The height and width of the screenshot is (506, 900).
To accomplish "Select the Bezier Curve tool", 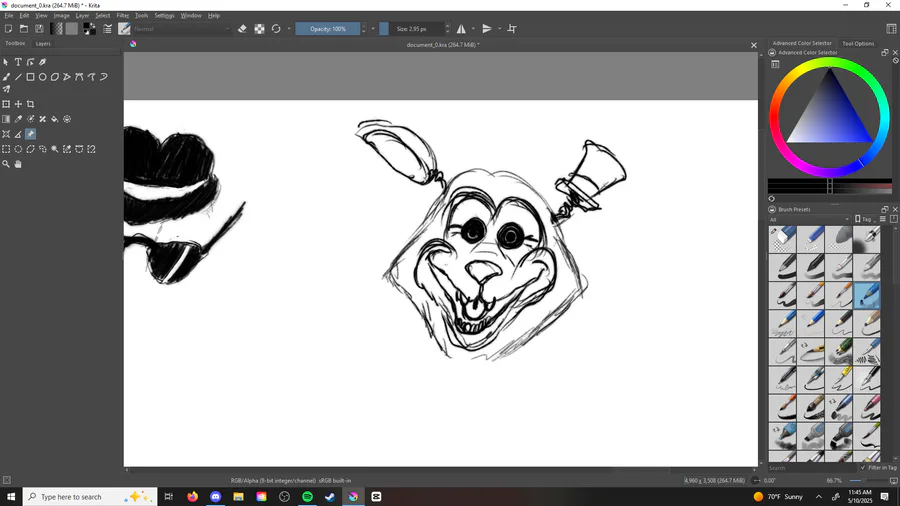I will pos(79,77).
